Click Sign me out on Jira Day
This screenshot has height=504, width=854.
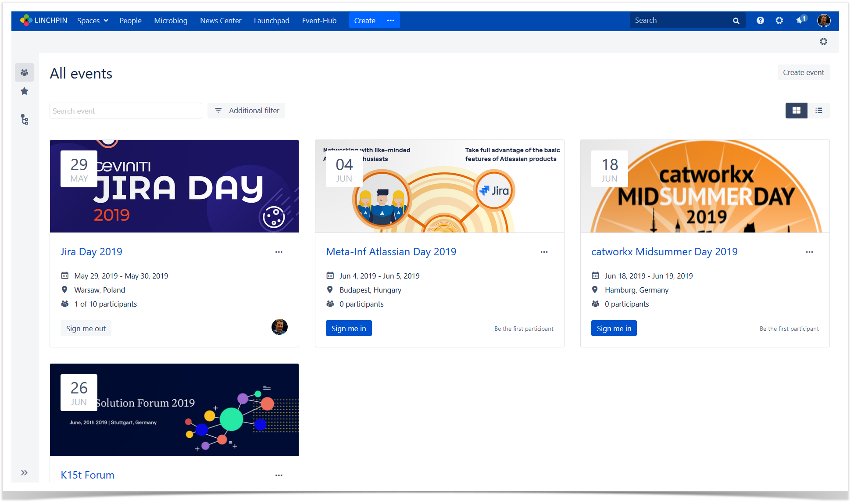tap(86, 329)
